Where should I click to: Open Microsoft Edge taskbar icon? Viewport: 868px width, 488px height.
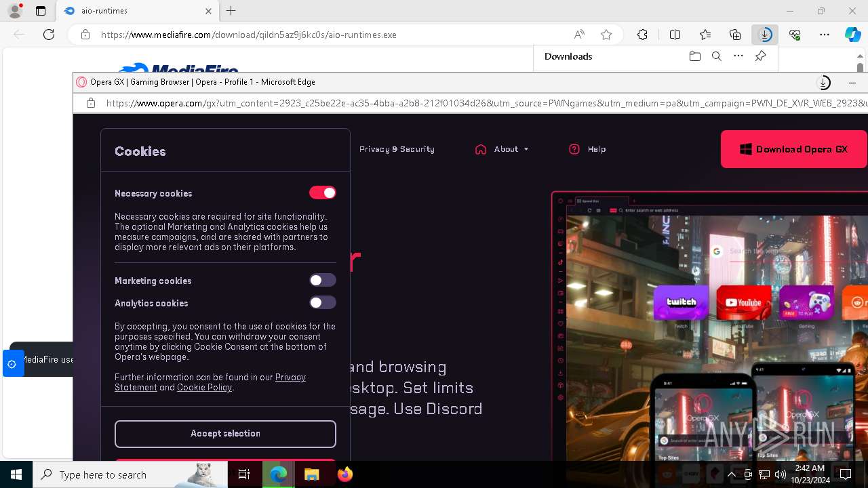278,474
